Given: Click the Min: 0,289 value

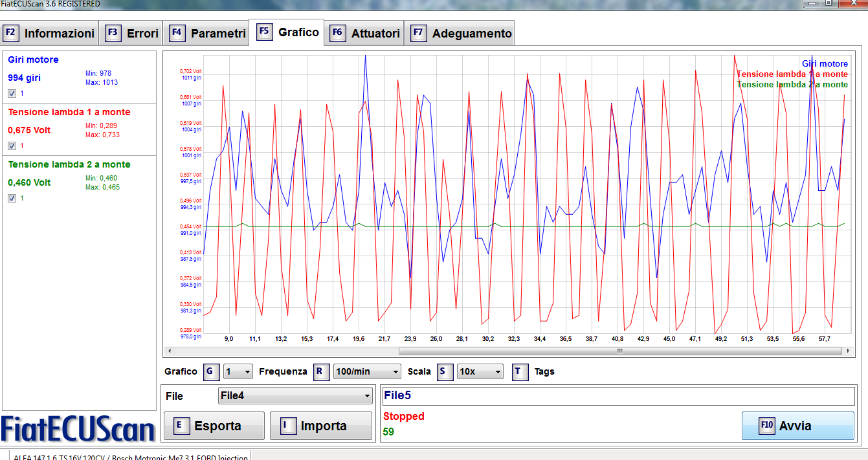Looking at the screenshot, I should coord(101,126).
